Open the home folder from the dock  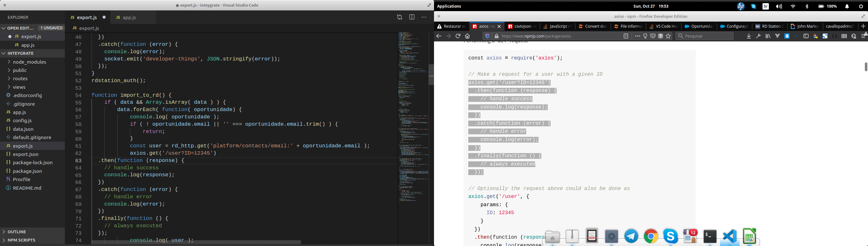click(x=553, y=237)
